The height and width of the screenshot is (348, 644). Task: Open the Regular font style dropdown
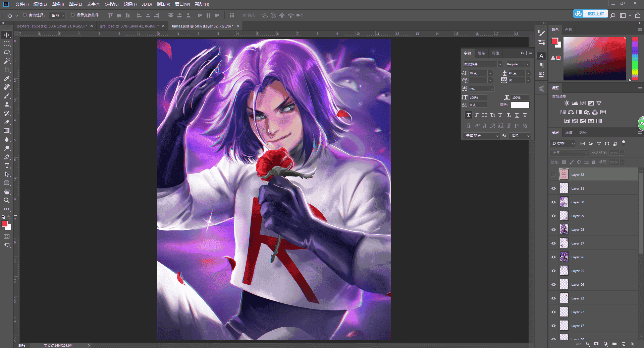(518, 64)
